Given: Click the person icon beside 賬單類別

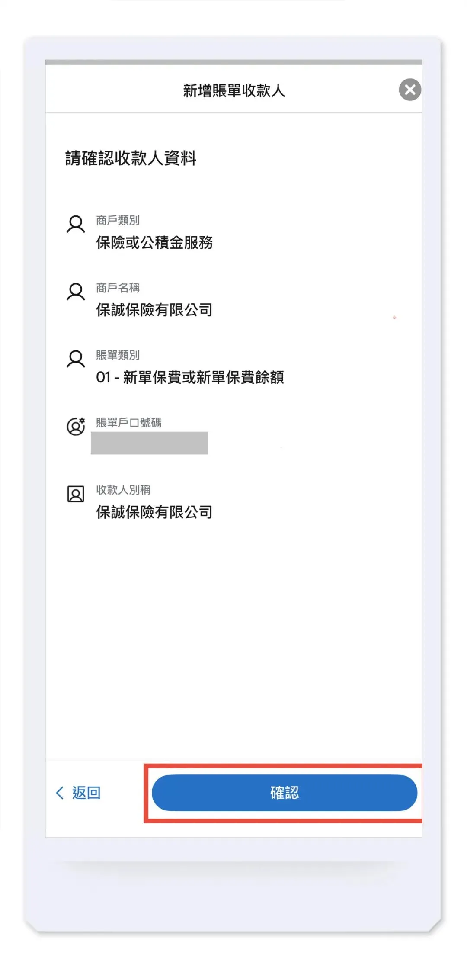Looking at the screenshot, I should pyautogui.click(x=76, y=359).
